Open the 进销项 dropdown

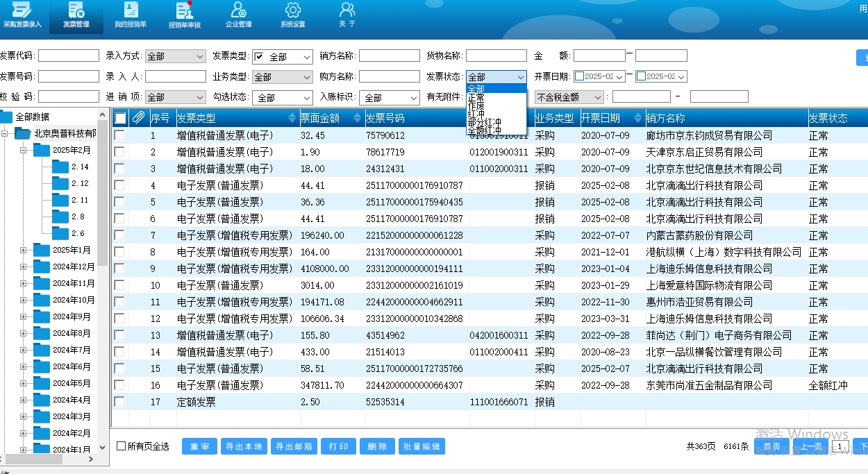(x=176, y=97)
